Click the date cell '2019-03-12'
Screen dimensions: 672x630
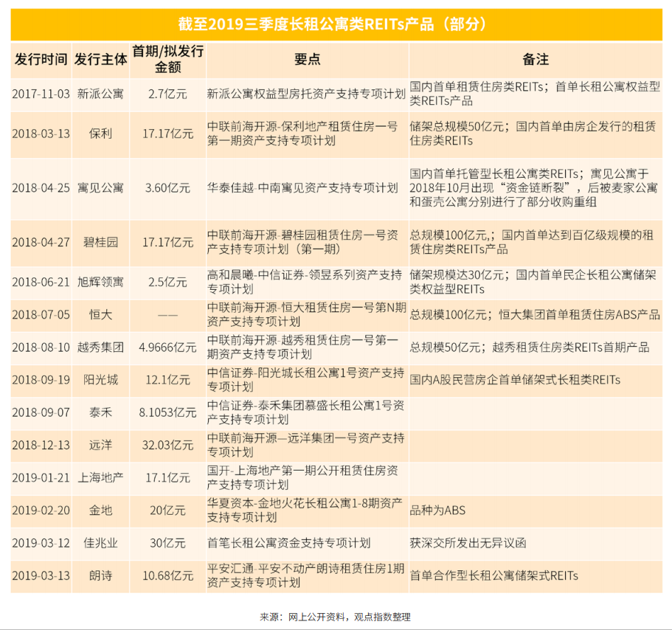pyautogui.click(x=41, y=543)
